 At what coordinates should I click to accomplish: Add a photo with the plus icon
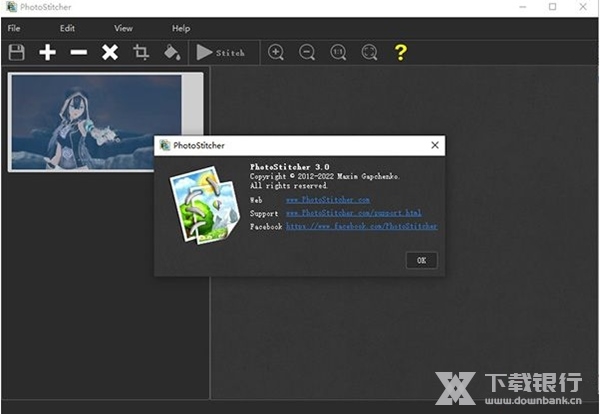click(47, 52)
